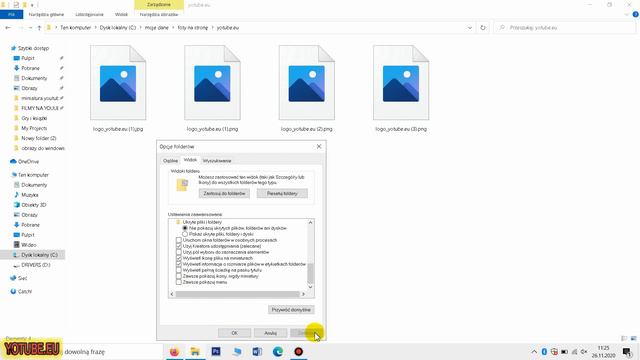
Task: Open the Bluetooth tray icon
Action: pyautogui.click(x=544, y=351)
